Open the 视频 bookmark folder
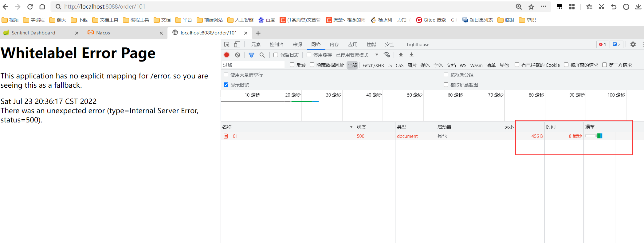This screenshot has width=644, height=243. (x=10, y=20)
